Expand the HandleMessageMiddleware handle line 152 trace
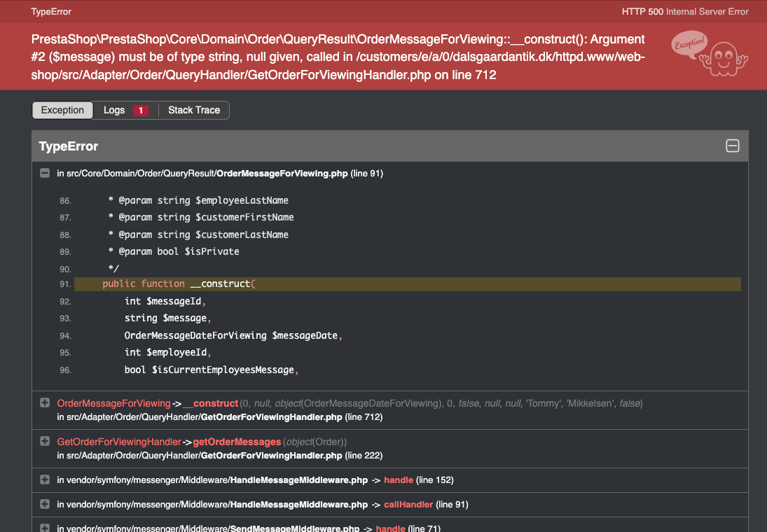This screenshot has height=532, width=767. pyautogui.click(x=45, y=479)
